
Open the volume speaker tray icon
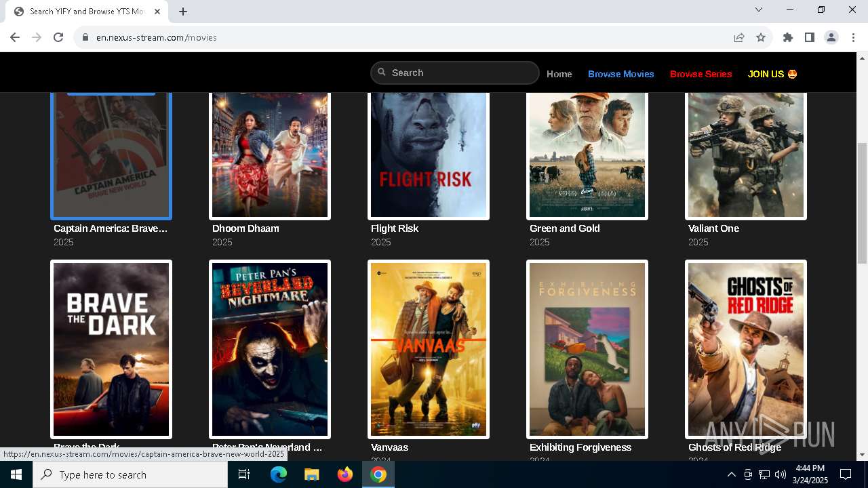point(780,474)
